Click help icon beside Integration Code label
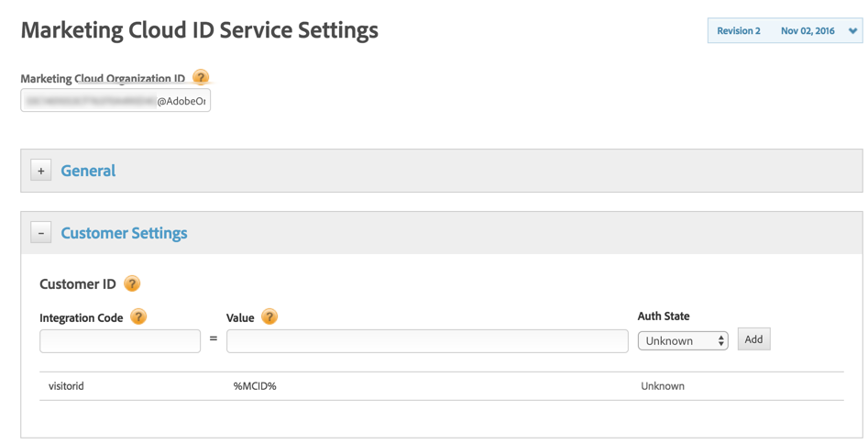This screenshot has height=444, width=868. point(138,317)
